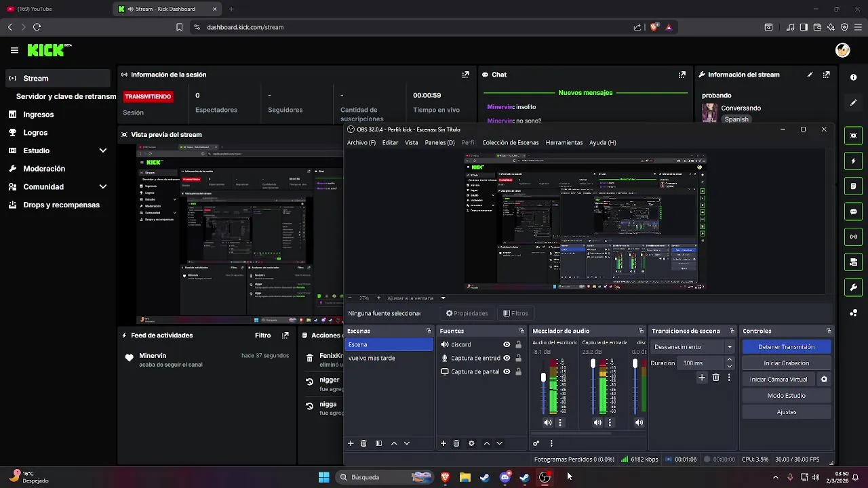Move source down in Fuentes panel

click(x=500, y=443)
